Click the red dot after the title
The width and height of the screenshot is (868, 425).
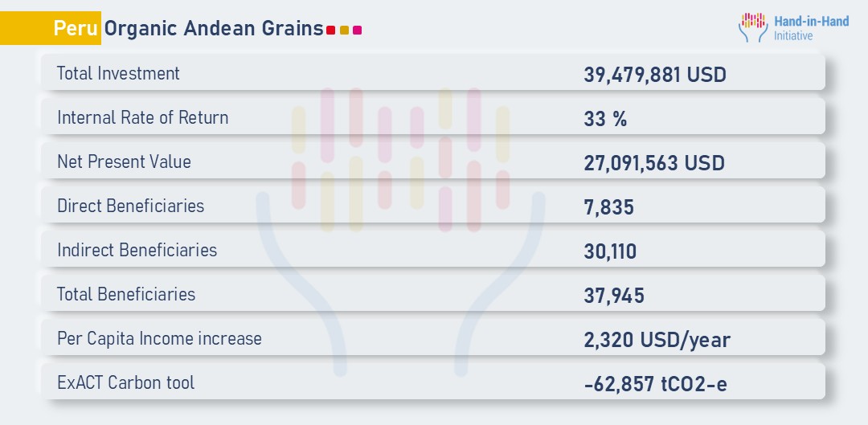point(331,31)
